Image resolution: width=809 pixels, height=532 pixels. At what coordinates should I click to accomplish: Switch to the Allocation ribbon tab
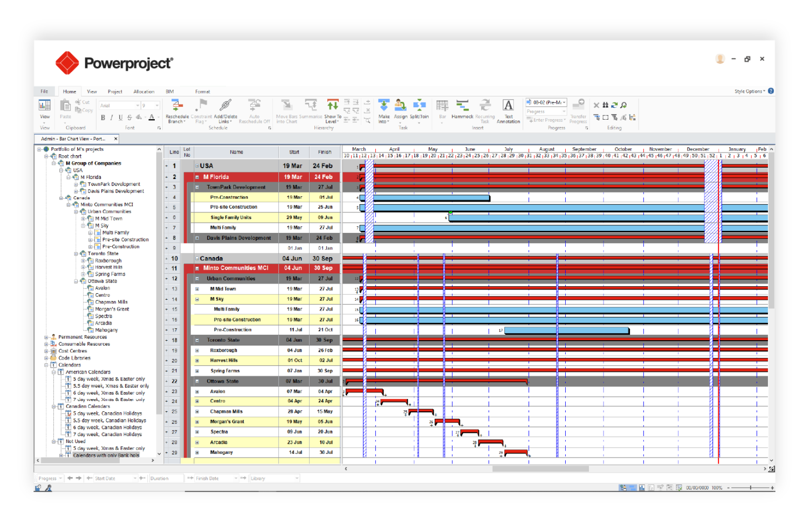pyautogui.click(x=144, y=91)
